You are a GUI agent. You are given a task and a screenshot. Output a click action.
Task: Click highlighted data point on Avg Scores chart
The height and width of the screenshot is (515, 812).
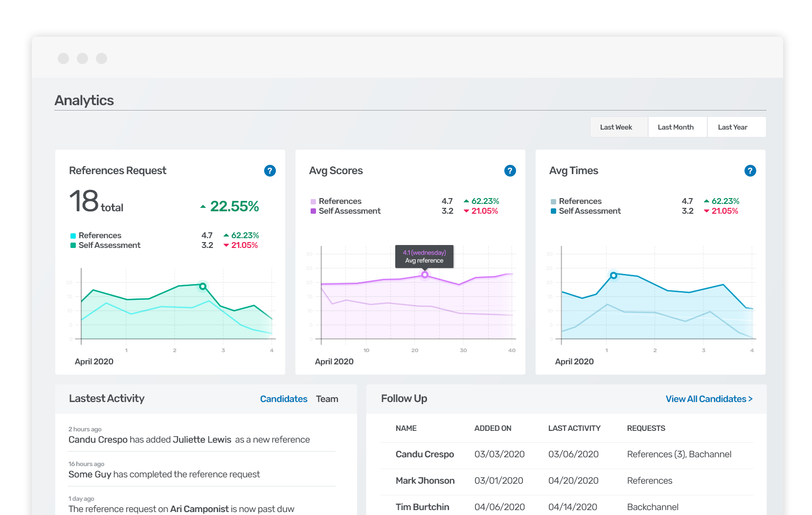(425, 275)
